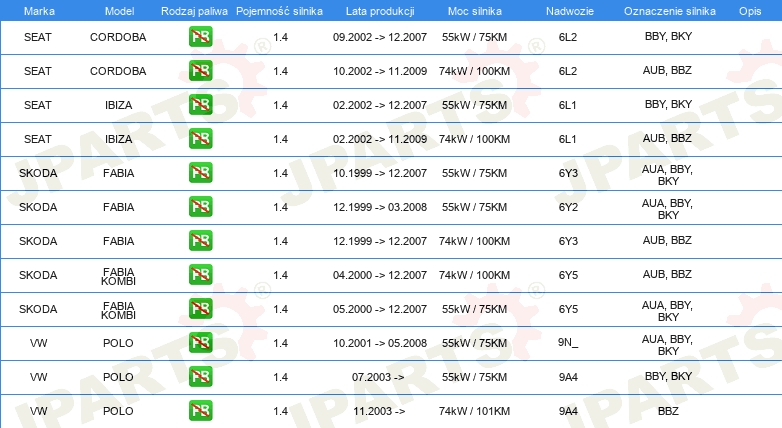Click the Model column header

(x=119, y=11)
